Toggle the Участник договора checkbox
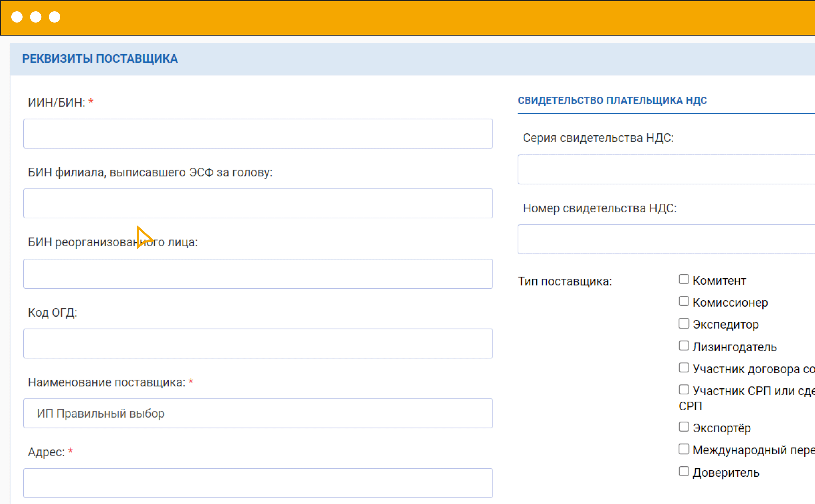The height and width of the screenshot is (504, 815). (x=684, y=367)
